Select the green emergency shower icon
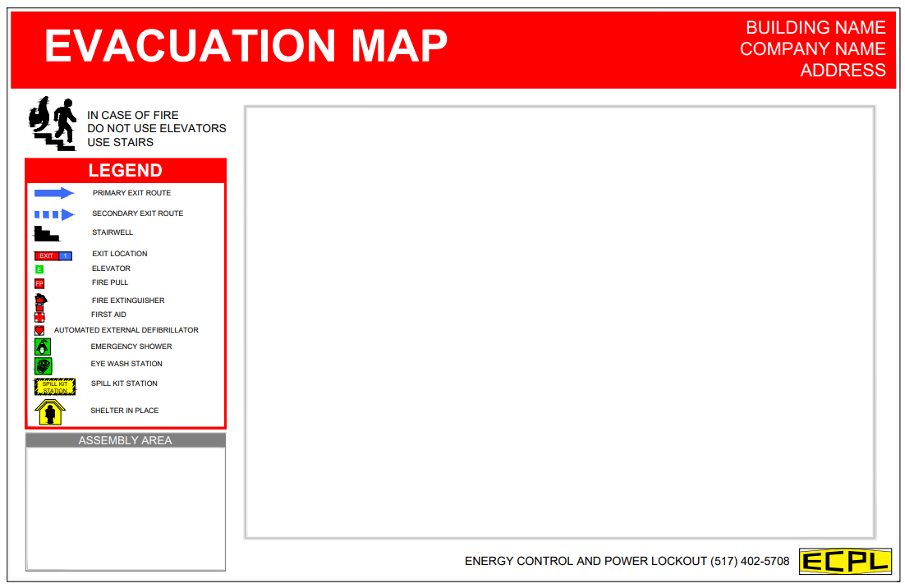 [x=43, y=347]
